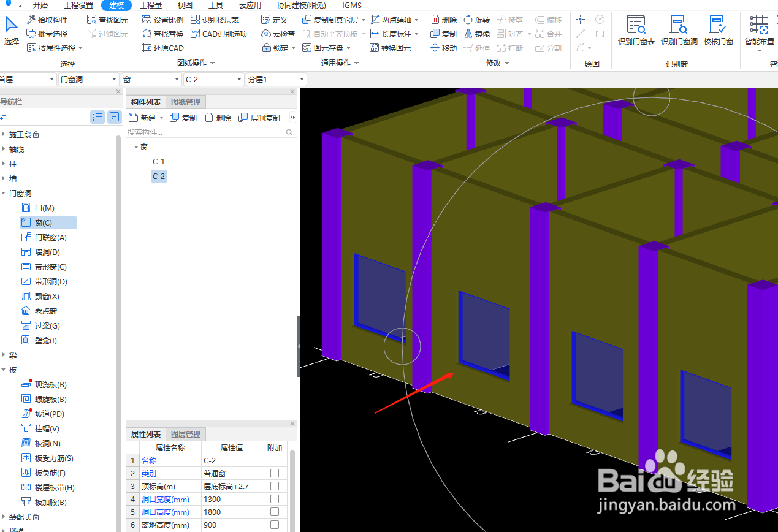The width and height of the screenshot is (778, 532).
Task: Click 长度标注 length dimension tool
Action: coord(391,34)
